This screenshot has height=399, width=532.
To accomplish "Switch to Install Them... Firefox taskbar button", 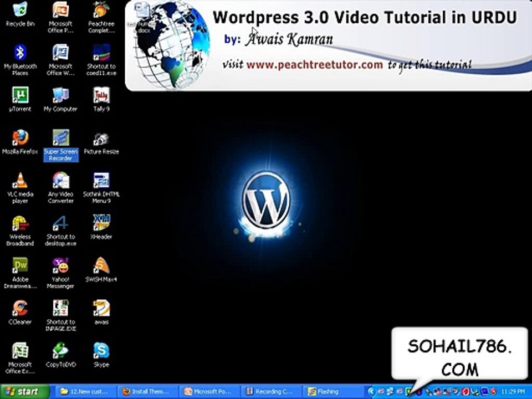I will click(x=147, y=392).
